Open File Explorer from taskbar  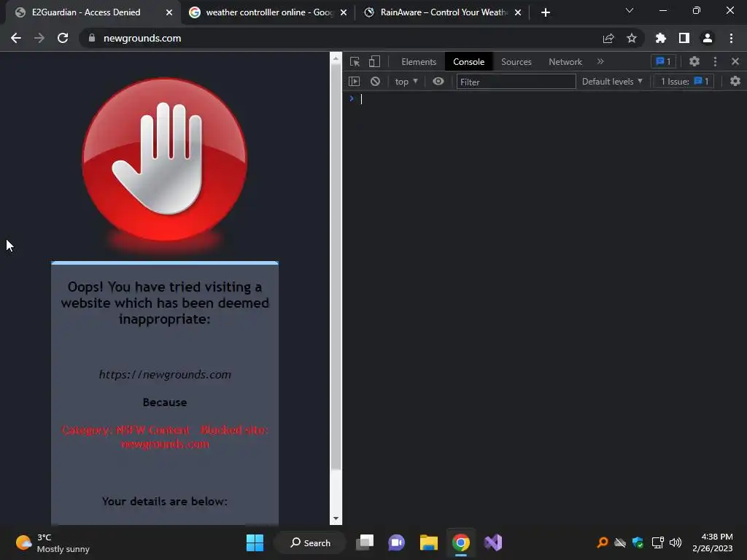(429, 542)
